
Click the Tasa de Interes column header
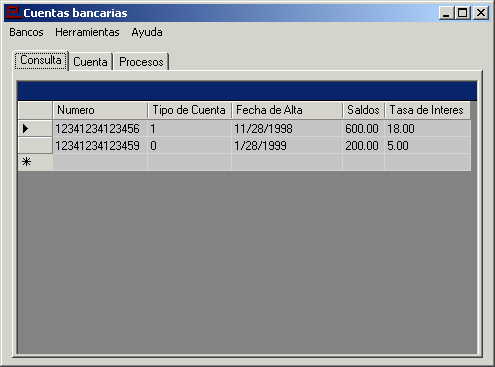pos(427,110)
